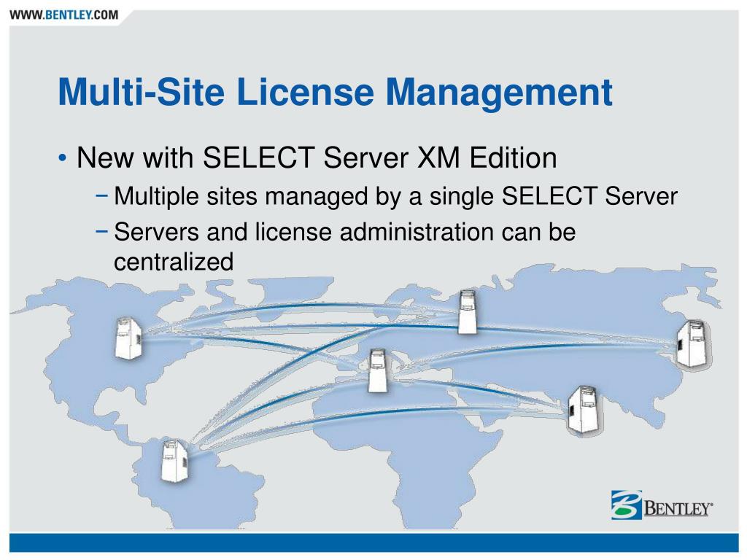Click the server icon over northern Russia
Image resolution: width=747 pixels, height=560 pixels.
point(468,312)
